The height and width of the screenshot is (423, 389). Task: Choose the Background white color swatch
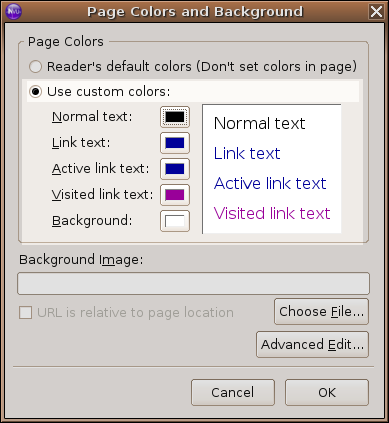click(175, 221)
